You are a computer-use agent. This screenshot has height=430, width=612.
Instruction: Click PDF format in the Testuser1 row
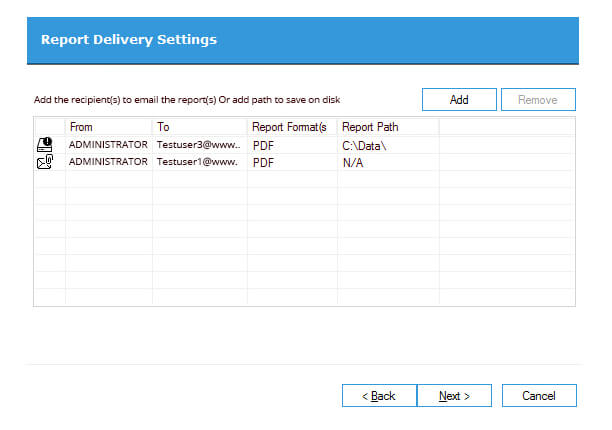292,162
